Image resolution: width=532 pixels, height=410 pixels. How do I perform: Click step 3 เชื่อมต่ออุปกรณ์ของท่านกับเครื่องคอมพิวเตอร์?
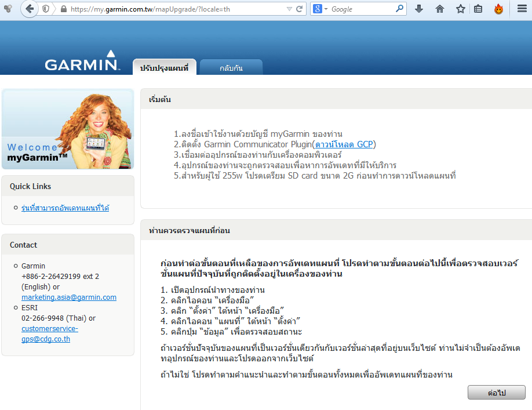[x=257, y=155]
